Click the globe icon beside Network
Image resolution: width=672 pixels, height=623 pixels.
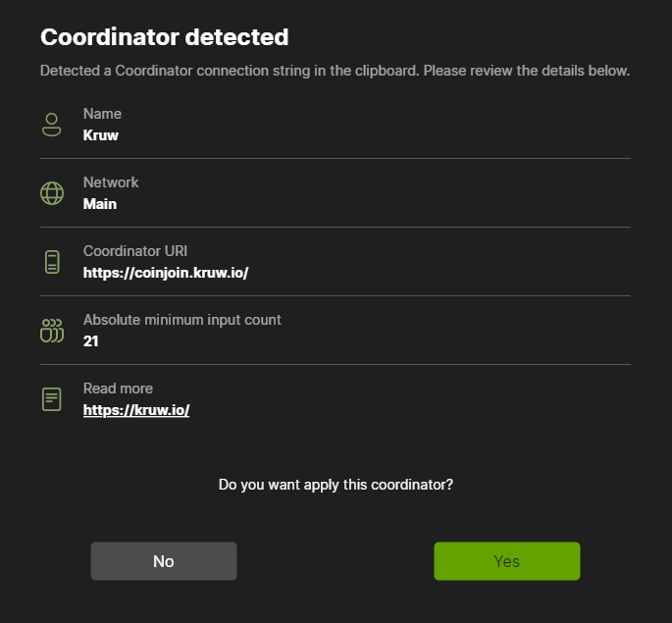click(52, 193)
